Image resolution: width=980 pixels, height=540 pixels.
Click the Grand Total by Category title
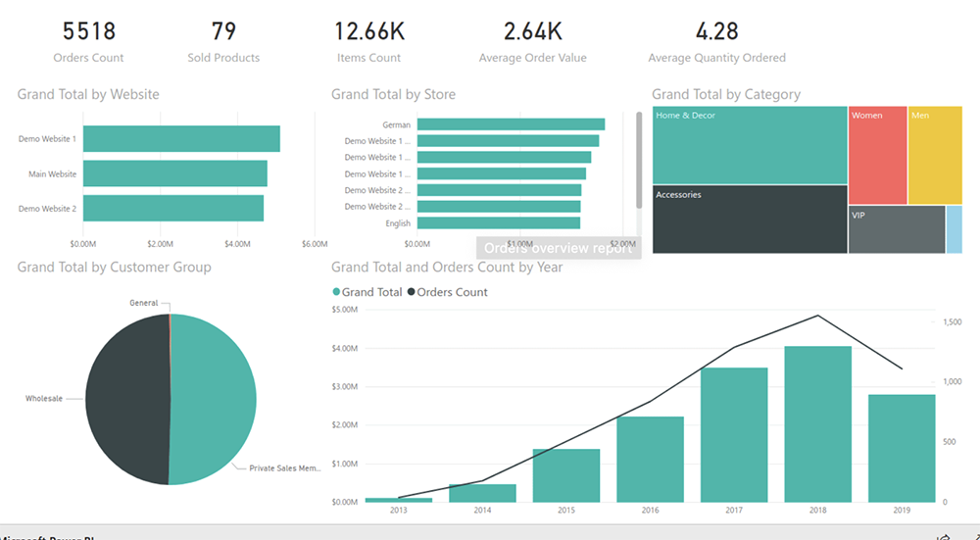click(726, 94)
